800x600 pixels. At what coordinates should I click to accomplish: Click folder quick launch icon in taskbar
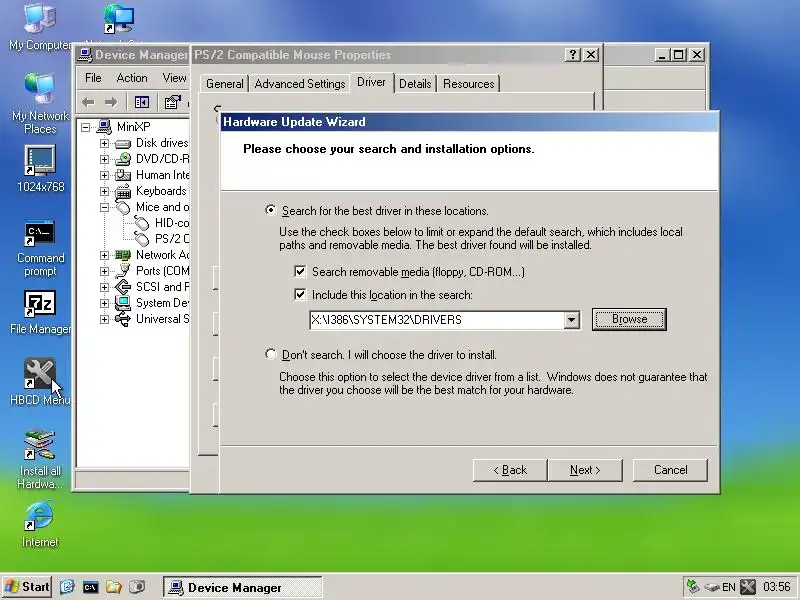click(x=113, y=587)
